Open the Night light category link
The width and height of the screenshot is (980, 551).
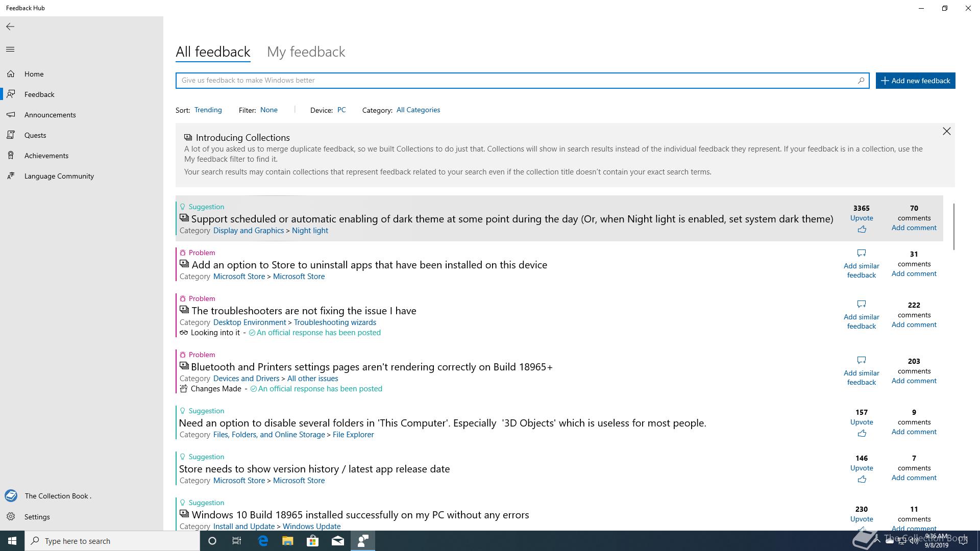point(310,231)
